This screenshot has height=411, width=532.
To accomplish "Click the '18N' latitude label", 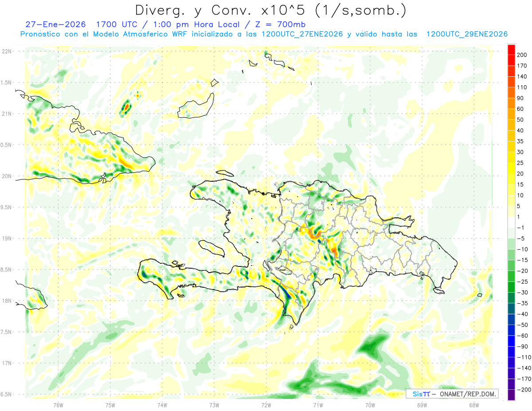I will point(6,301).
